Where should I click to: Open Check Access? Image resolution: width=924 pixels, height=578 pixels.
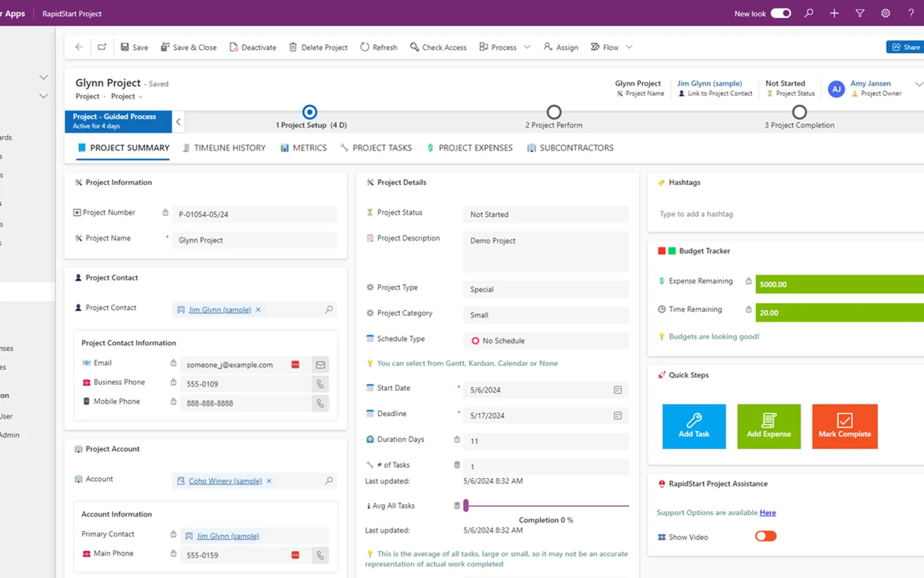pos(438,47)
